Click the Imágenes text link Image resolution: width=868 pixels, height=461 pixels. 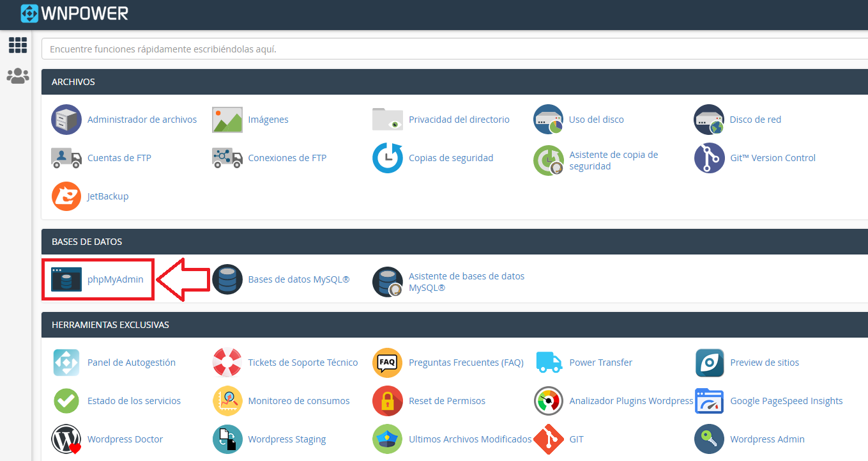tap(268, 120)
